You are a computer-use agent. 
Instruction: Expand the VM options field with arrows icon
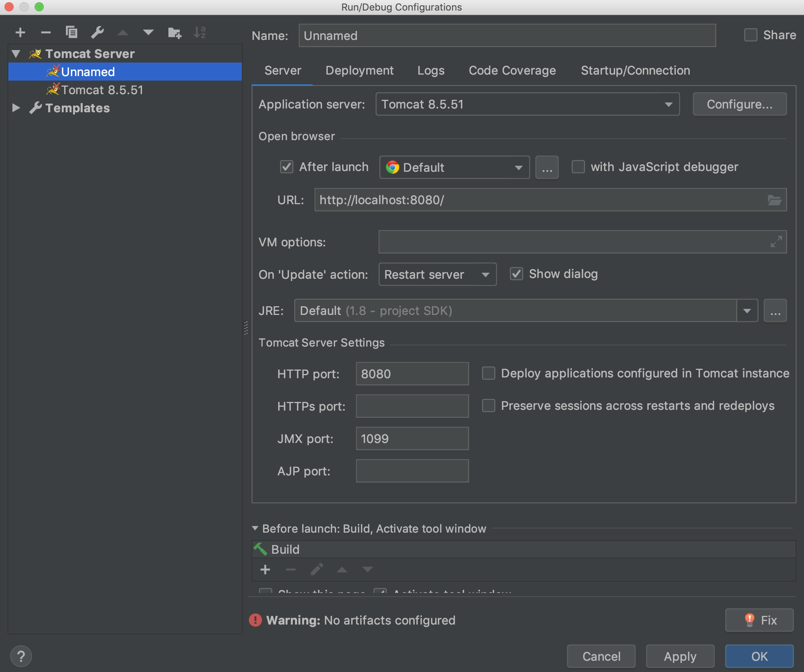776,242
